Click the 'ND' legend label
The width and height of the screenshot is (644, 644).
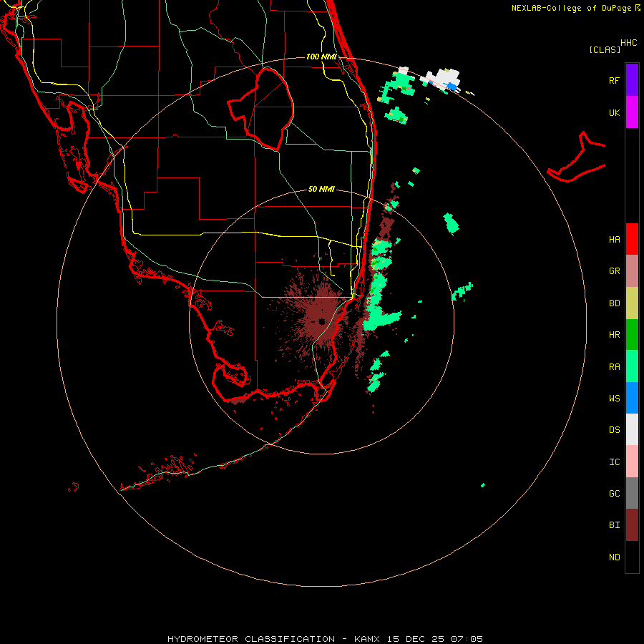coord(614,557)
